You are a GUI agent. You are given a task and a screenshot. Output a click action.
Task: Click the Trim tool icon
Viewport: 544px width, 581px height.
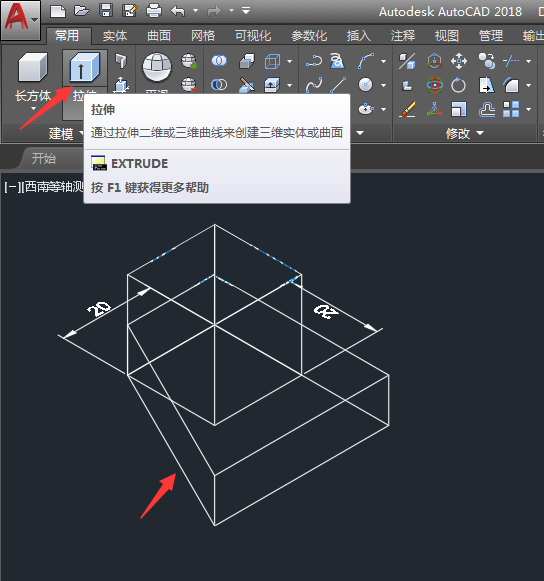point(511,61)
